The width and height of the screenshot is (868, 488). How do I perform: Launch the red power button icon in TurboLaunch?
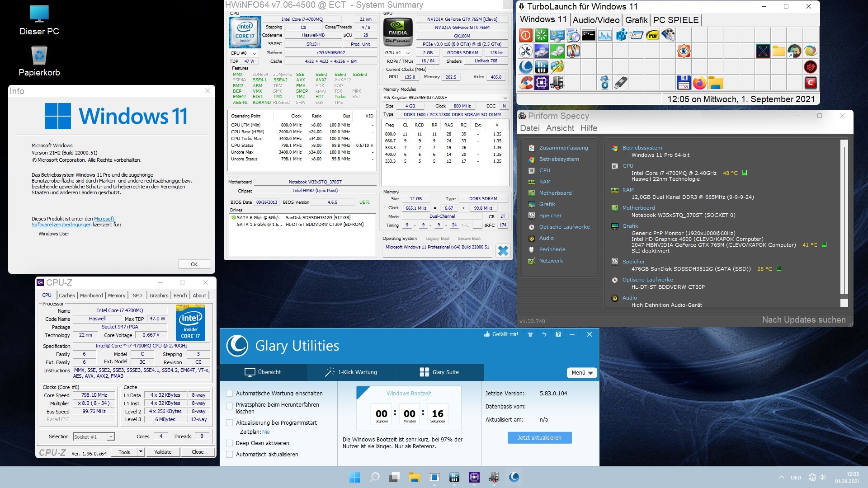point(525,35)
